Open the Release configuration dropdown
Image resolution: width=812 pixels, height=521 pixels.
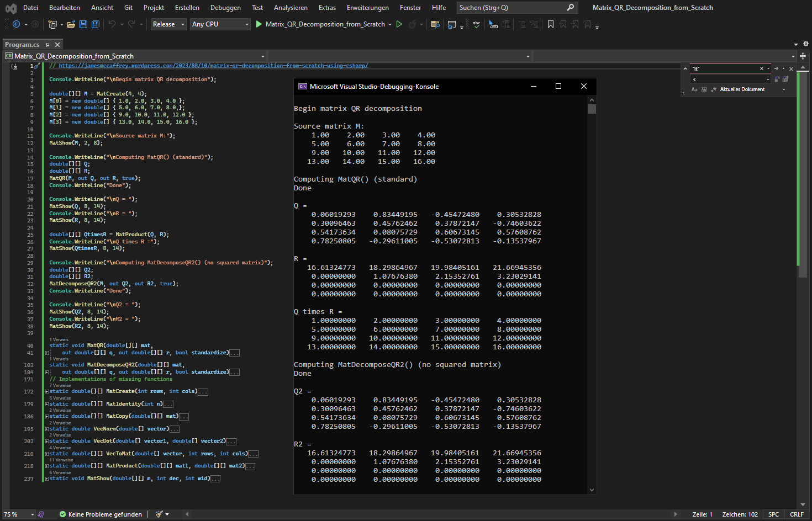[168, 24]
